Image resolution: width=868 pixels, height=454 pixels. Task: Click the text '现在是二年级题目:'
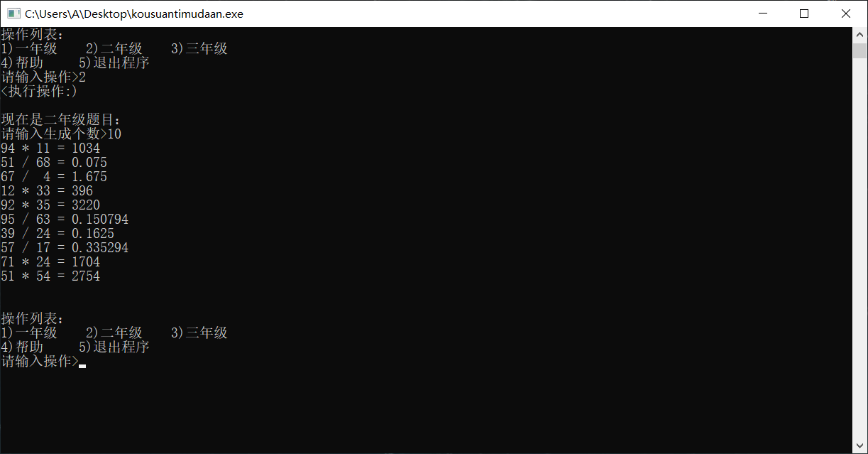click(62, 120)
